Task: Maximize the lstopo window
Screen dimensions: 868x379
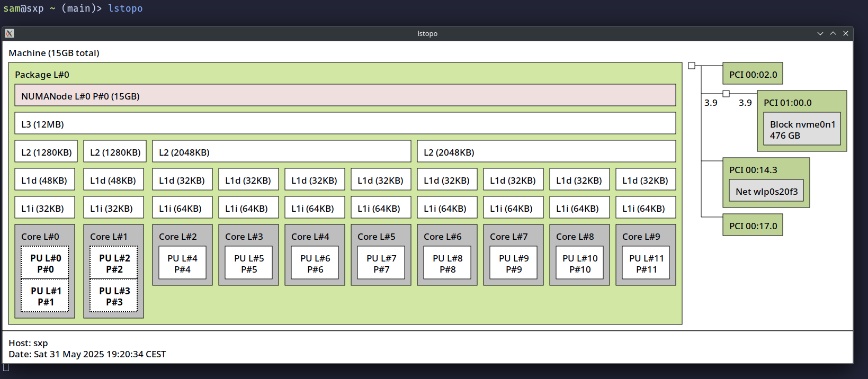Action: [833, 33]
